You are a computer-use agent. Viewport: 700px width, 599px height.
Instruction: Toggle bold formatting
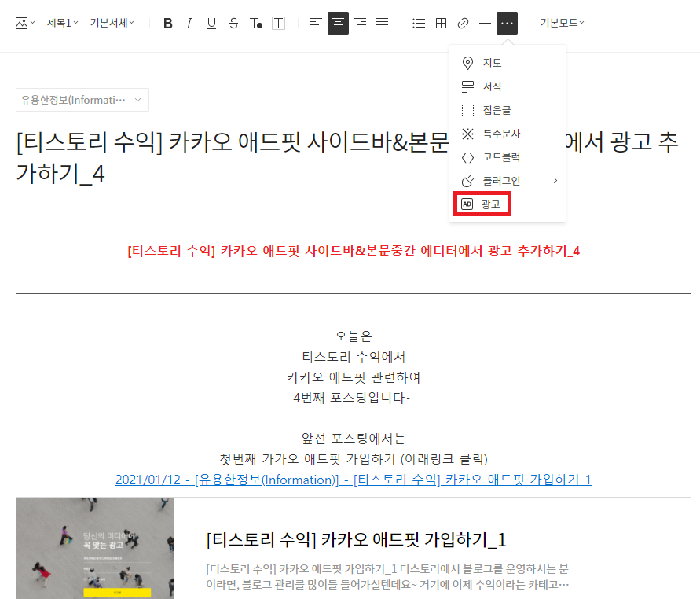tap(168, 24)
